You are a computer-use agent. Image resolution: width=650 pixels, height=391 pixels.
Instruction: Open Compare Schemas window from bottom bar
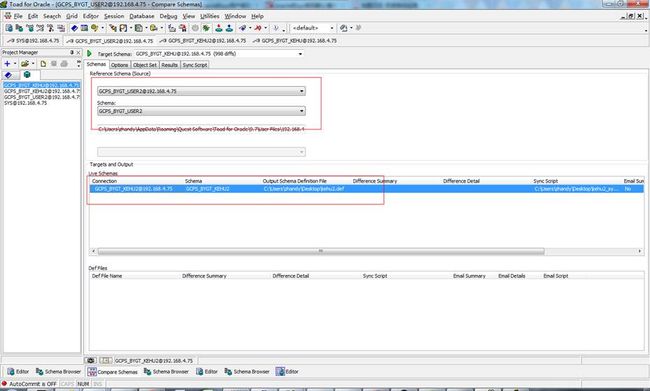tap(113, 372)
